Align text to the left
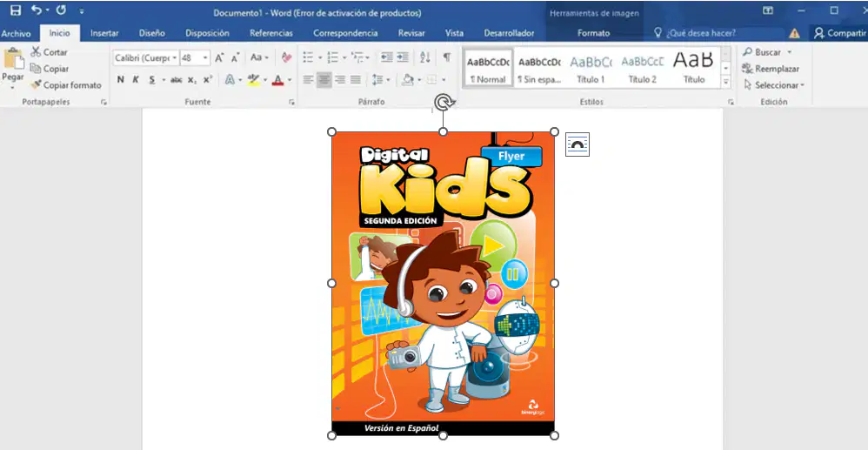 [309, 80]
